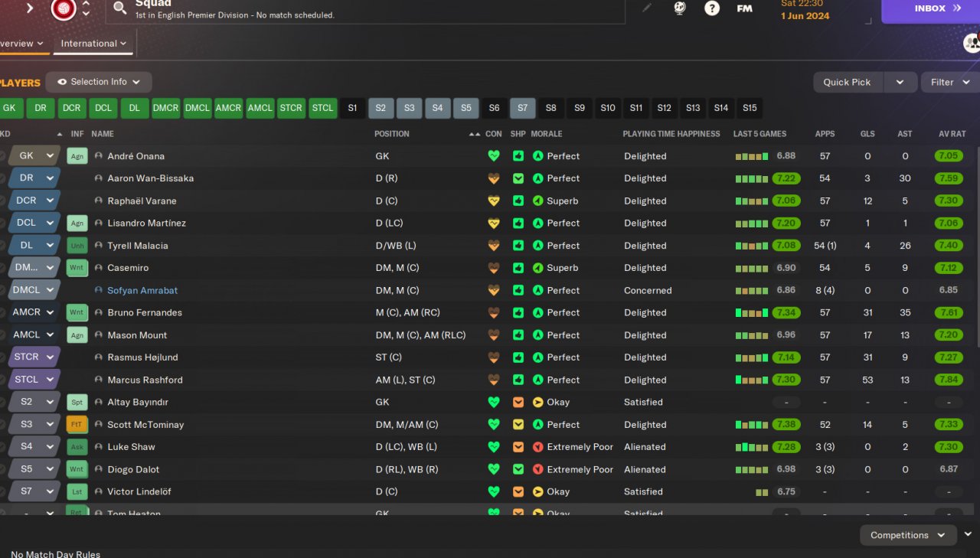Toggle the S1 substitute slot chip

coord(352,108)
